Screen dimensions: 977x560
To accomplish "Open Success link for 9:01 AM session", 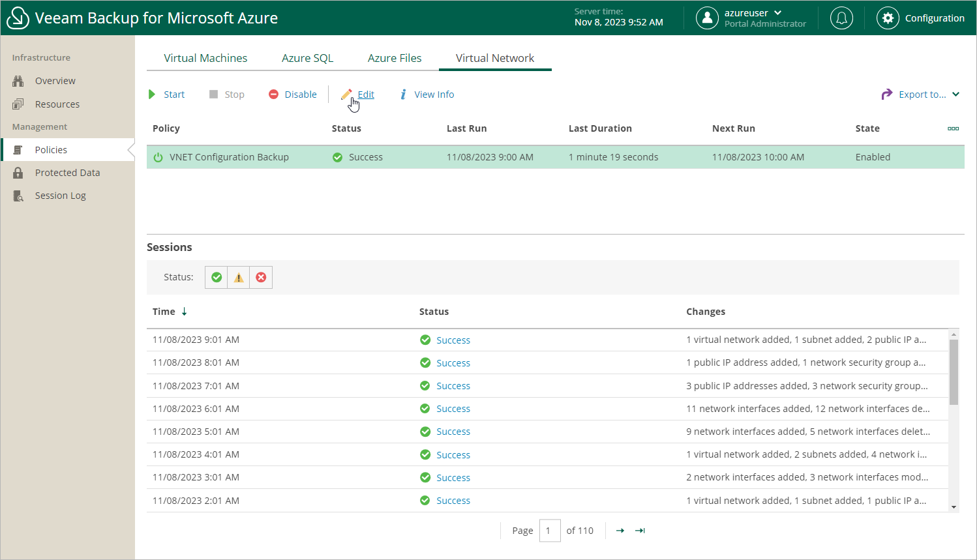I will pyautogui.click(x=453, y=340).
